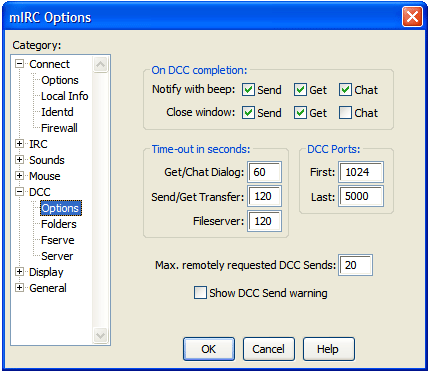Open the Identd settings page
The image size is (428, 371).
coord(57,112)
